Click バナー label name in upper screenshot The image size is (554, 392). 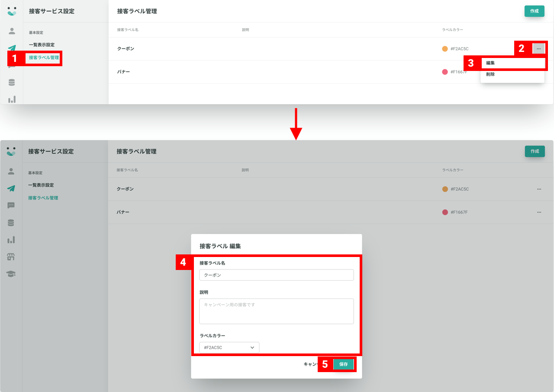pos(123,72)
